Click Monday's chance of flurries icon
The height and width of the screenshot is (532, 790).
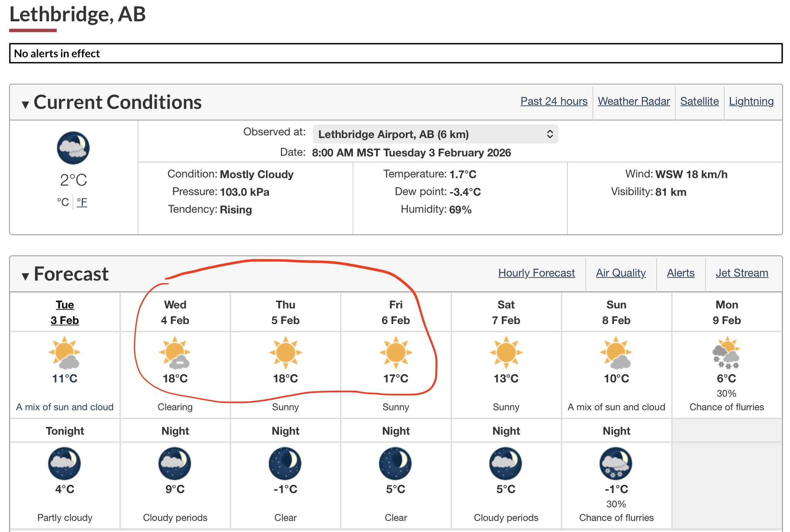[x=726, y=353]
